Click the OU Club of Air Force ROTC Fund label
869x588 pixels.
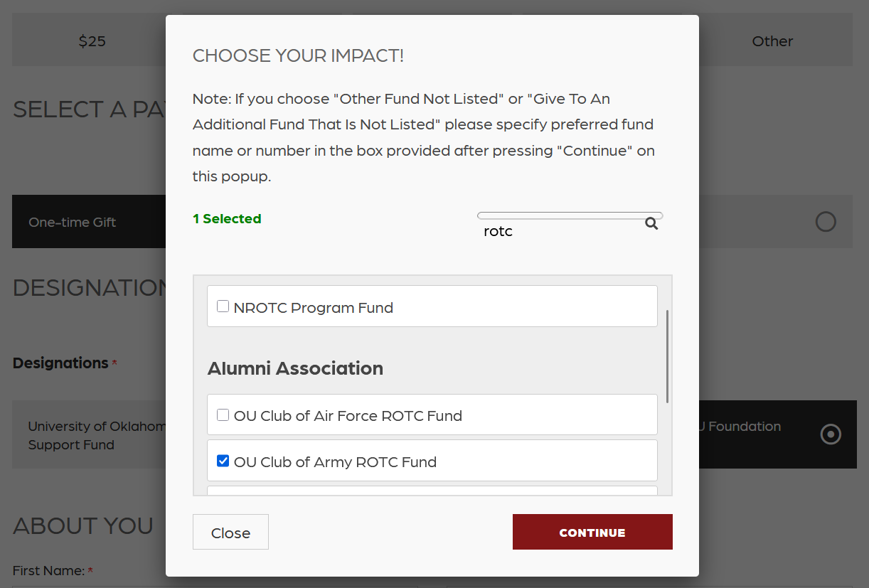click(348, 416)
